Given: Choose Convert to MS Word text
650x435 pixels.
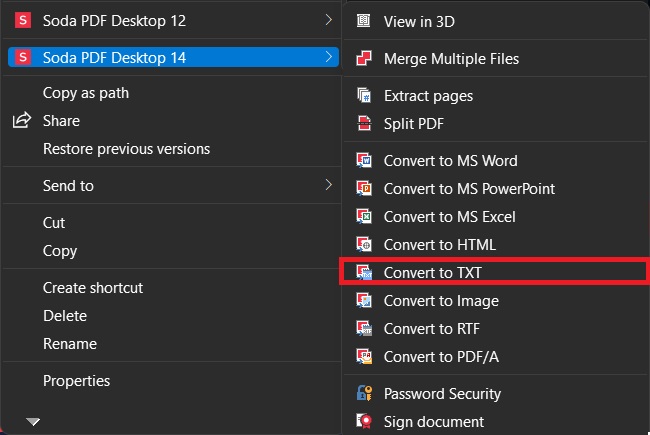Looking at the screenshot, I should point(451,160).
